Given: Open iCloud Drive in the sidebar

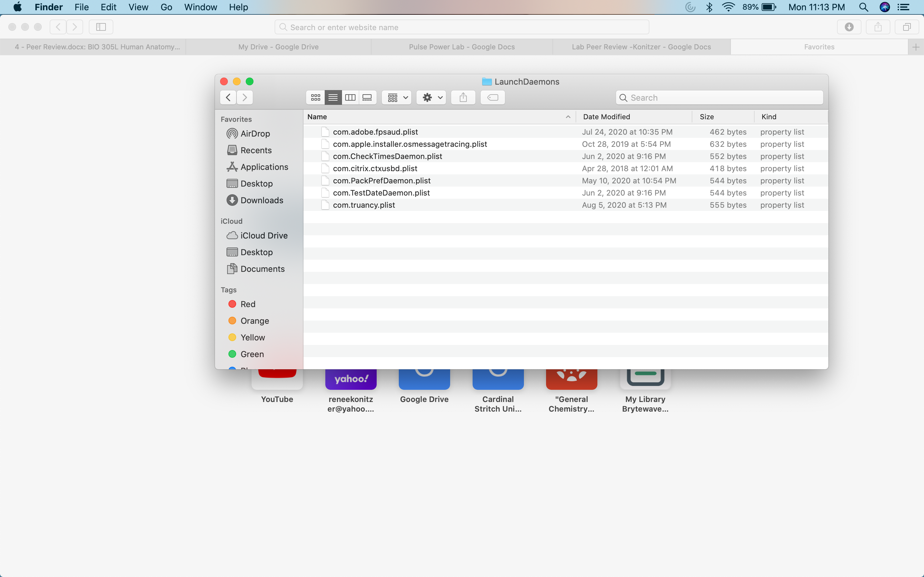Looking at the screenshot, I should click(x=263, y=236).
